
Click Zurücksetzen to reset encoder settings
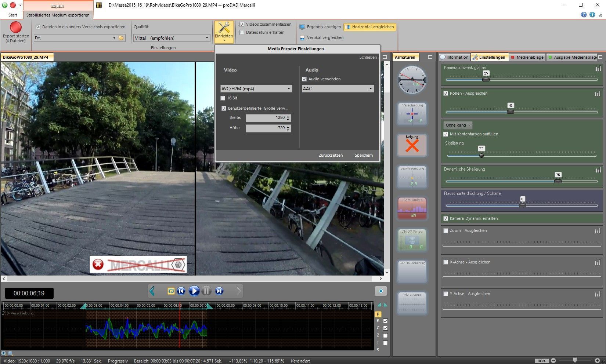pos(331,155)
